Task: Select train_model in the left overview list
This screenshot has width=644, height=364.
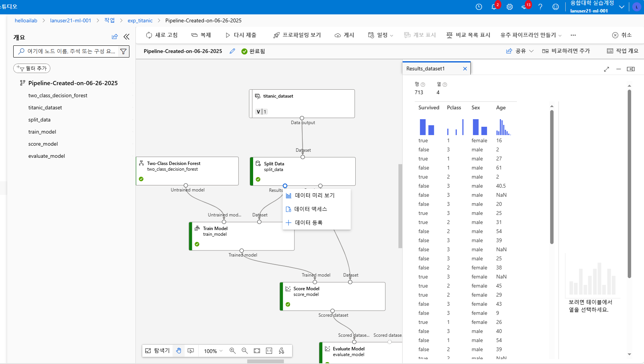Action: 42,132
